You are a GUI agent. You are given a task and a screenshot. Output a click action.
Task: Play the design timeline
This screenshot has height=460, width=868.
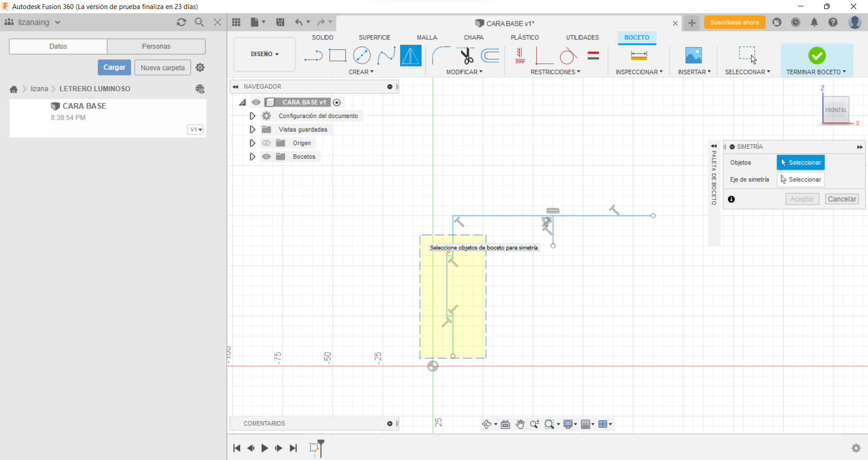pos(265,448)
